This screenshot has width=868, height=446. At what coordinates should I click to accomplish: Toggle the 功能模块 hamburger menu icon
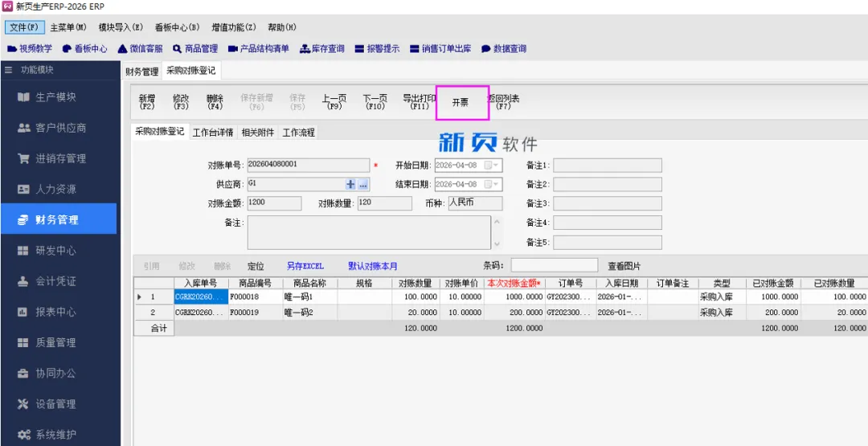click(9, 70)
